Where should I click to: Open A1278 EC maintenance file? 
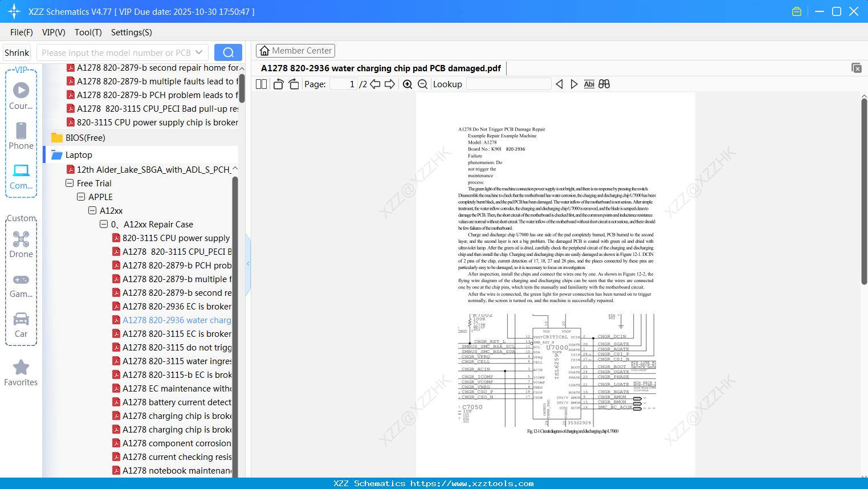[172, 389]
